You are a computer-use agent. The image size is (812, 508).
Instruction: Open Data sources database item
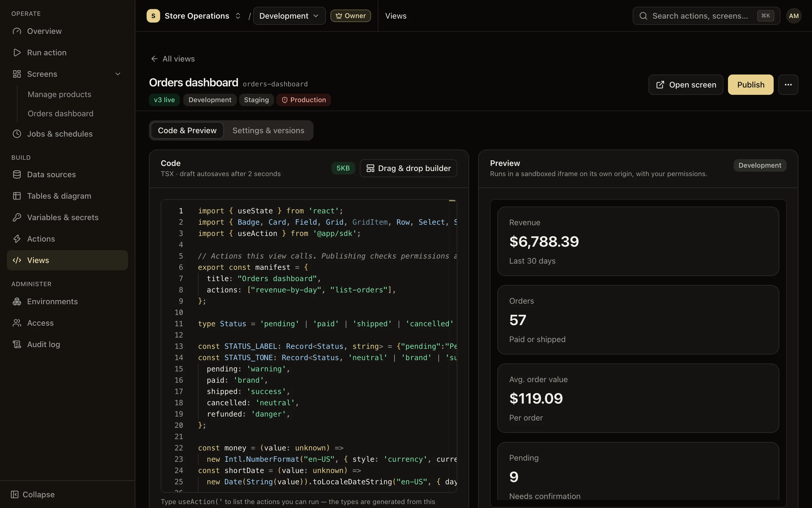[67, 174]
